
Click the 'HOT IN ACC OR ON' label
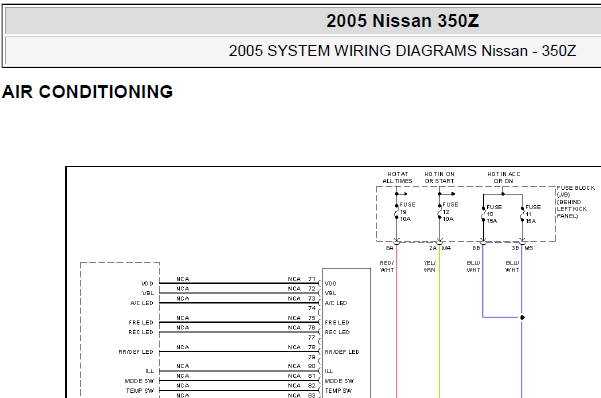point(504,178)
